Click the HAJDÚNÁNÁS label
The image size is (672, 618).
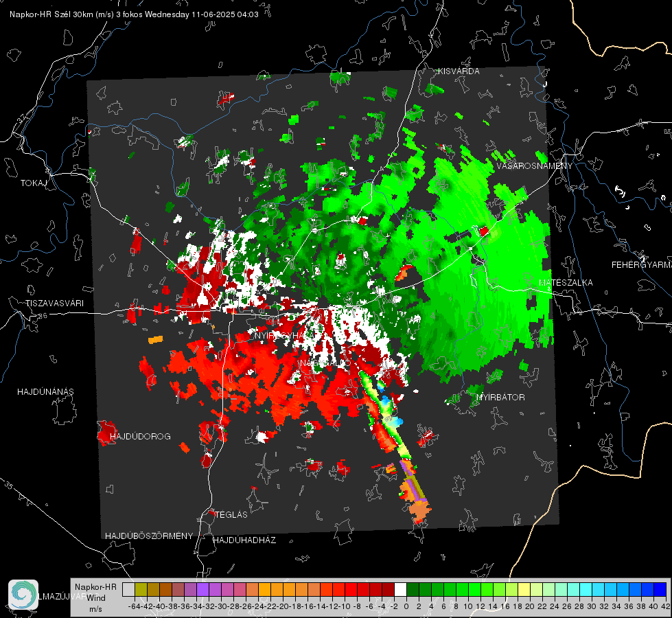(45, 391)
